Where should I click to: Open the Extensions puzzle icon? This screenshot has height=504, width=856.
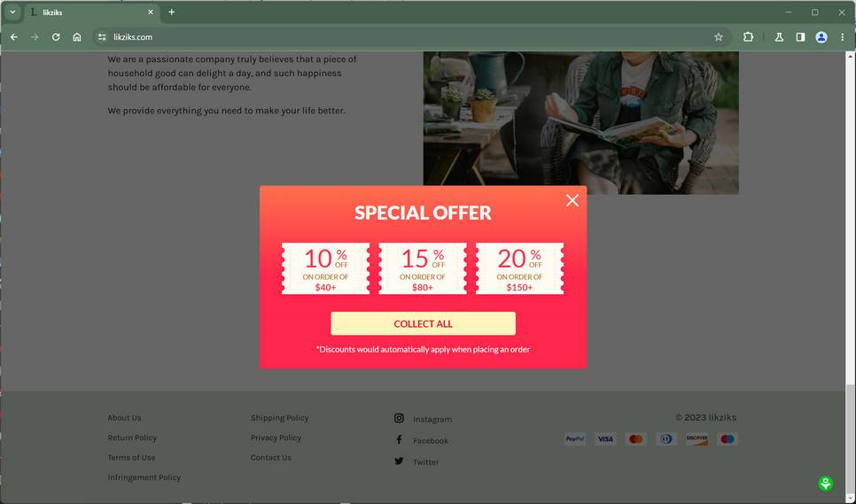[x=749, y=37]
